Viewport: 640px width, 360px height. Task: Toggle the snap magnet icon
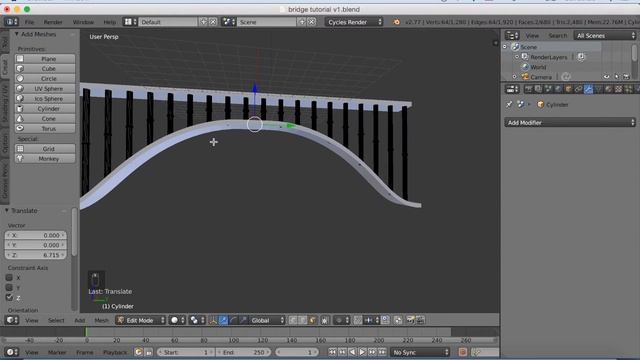click(x=358, y=320)
